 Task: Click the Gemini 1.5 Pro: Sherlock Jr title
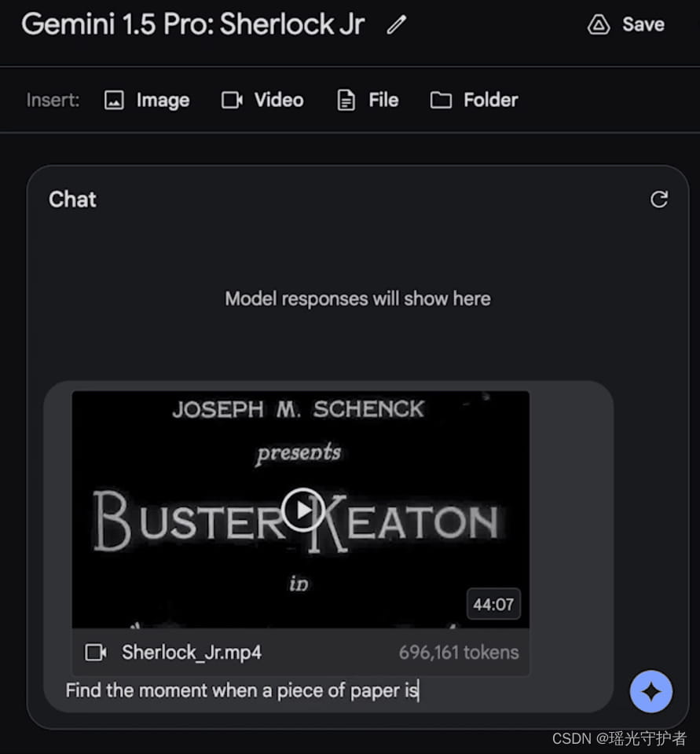[x=193, y=24]
